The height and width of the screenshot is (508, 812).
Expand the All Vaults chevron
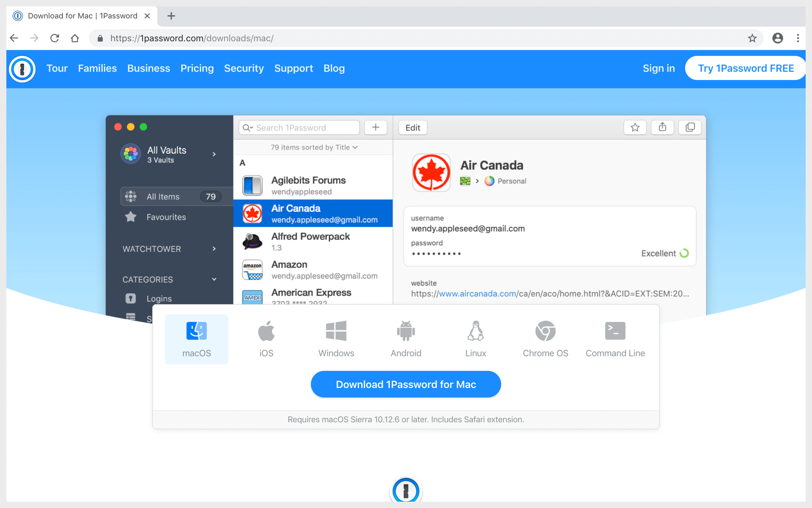tap(214, 154)
